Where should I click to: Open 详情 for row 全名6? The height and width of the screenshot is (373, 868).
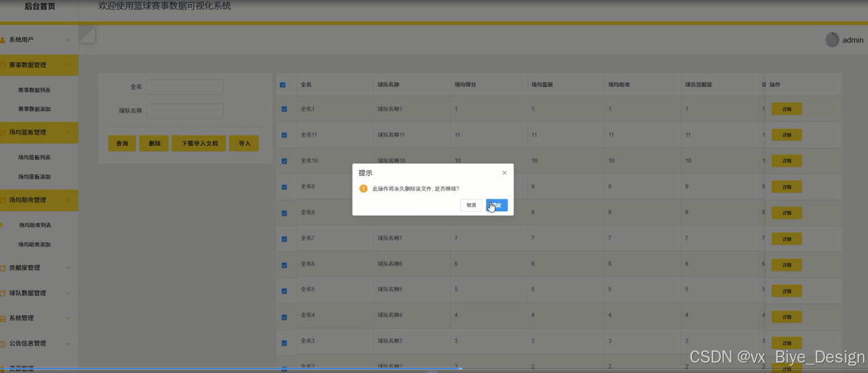[x=786, y=265]
